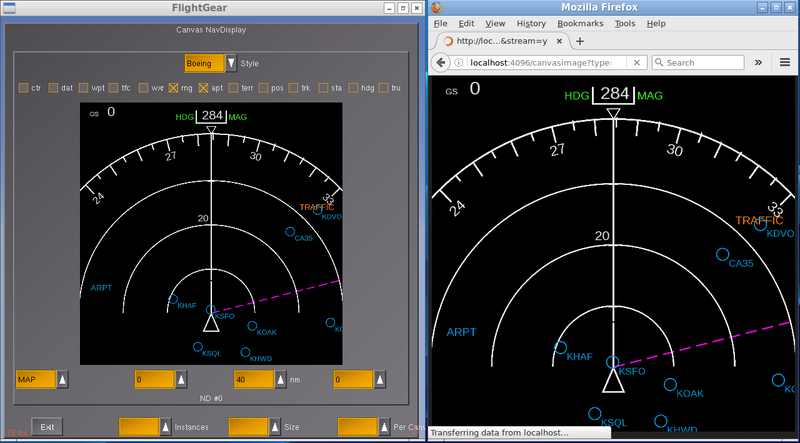This screenshot has height=443, width=800.
Task: Expand the Instances dropdown arrow
Action: click(165, 427)
